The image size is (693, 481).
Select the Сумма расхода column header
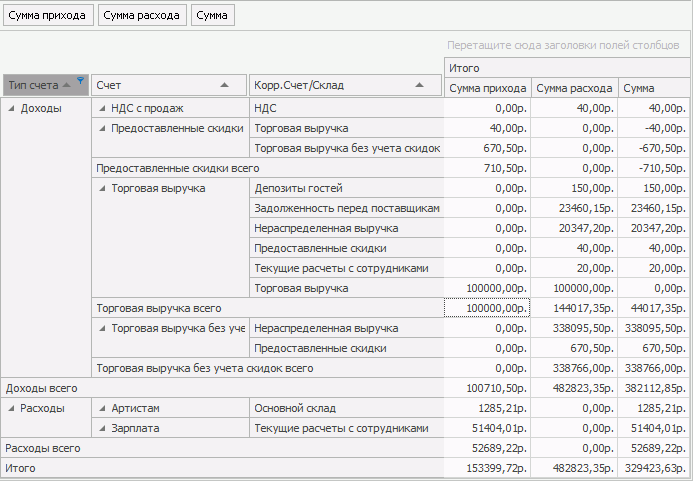click(x=573, y=88)
